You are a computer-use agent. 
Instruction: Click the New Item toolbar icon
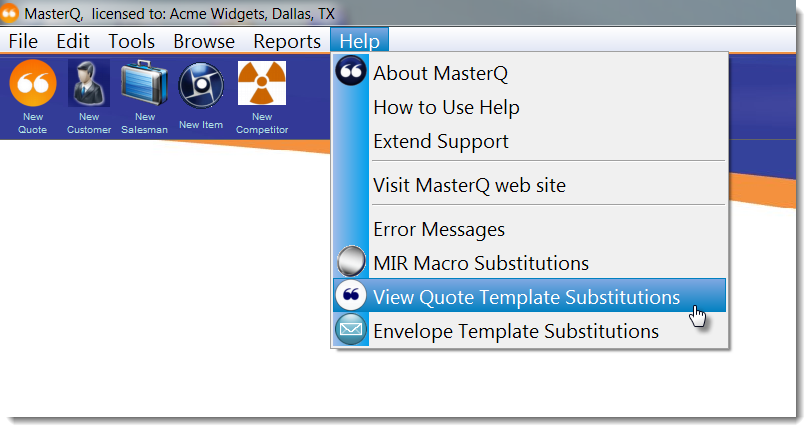click(201, 85)
